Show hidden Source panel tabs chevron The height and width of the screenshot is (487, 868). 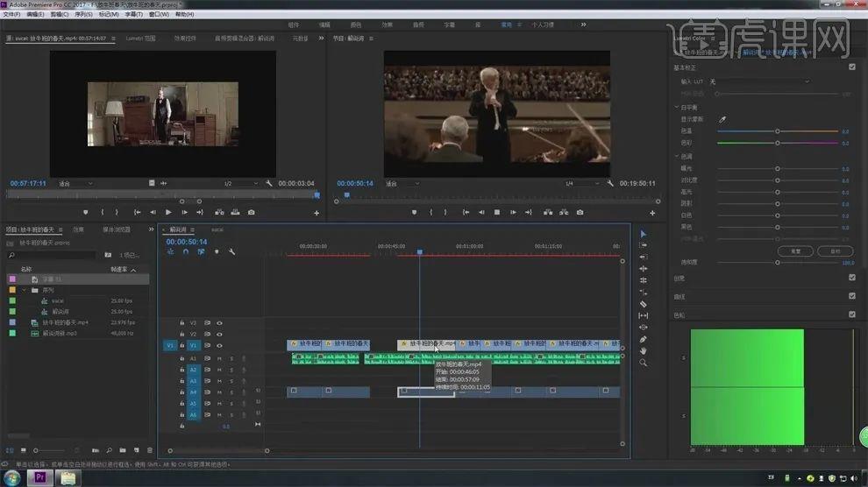(321, 39)
